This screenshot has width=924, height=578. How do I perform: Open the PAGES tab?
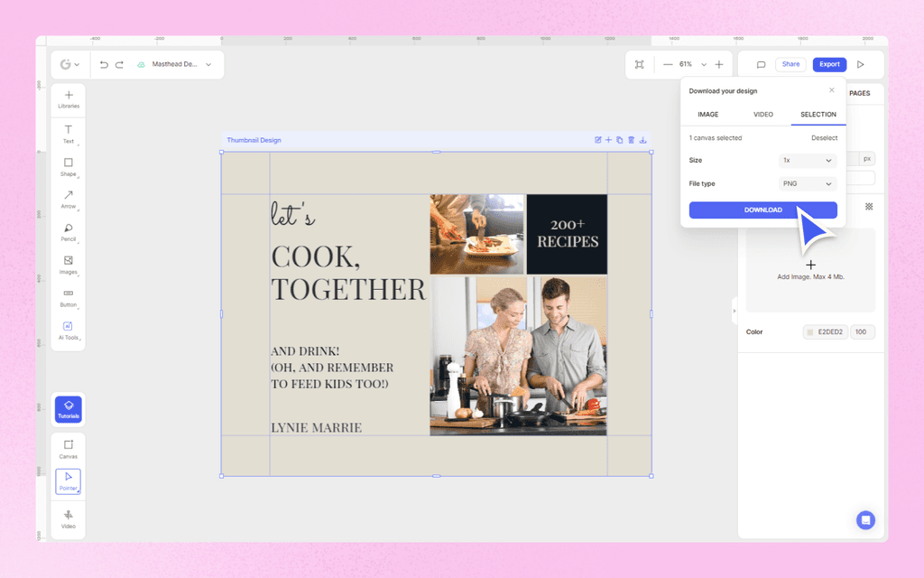pos(859,93)
